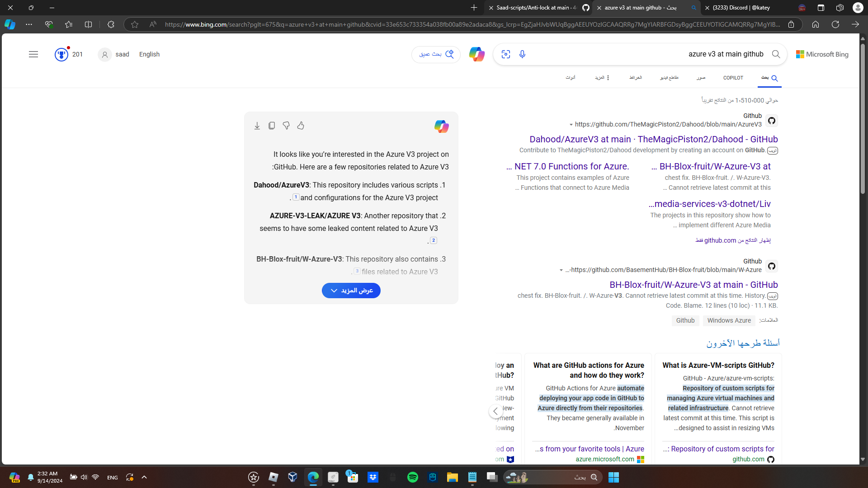
Task: Open the Copilot sidebar in Edge toolbar
Action: click(x=10, y=24)
